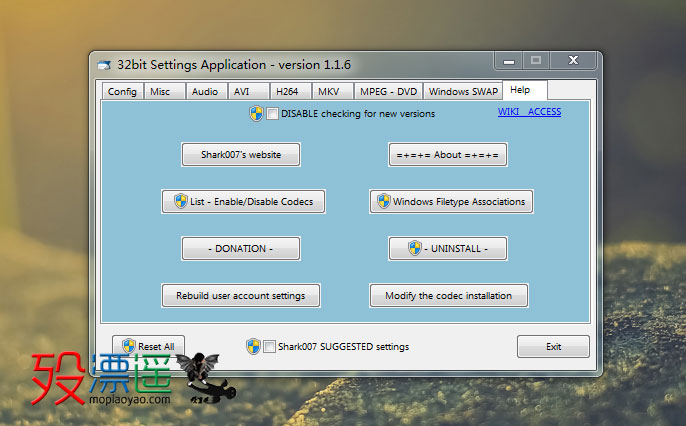Image resolution: width=686 pixels, height=426 pixels.
Task: Open the Config tab
Action: 122,91
